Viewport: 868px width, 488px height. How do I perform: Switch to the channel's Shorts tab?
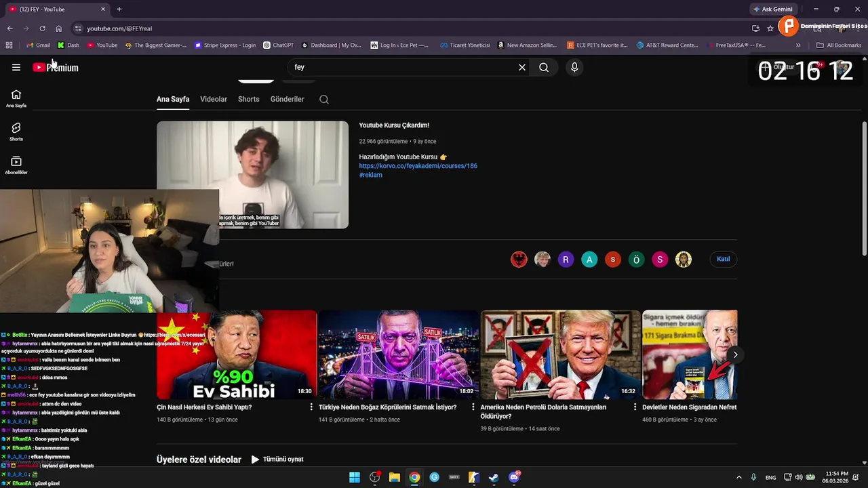249,99
